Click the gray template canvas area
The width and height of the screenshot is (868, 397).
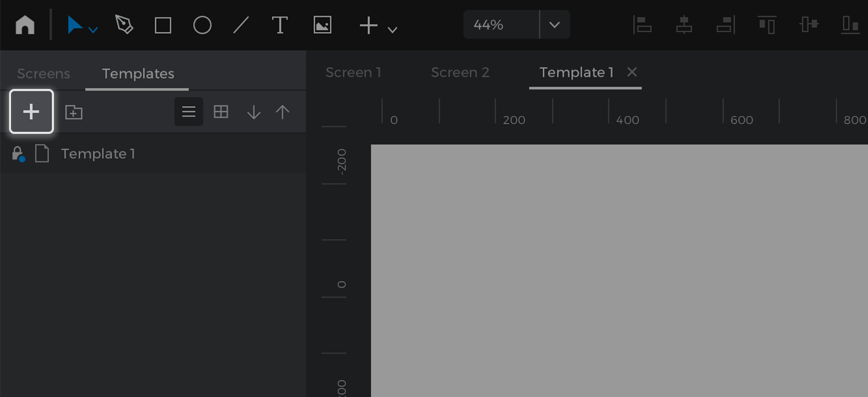(x=619, y=270)
